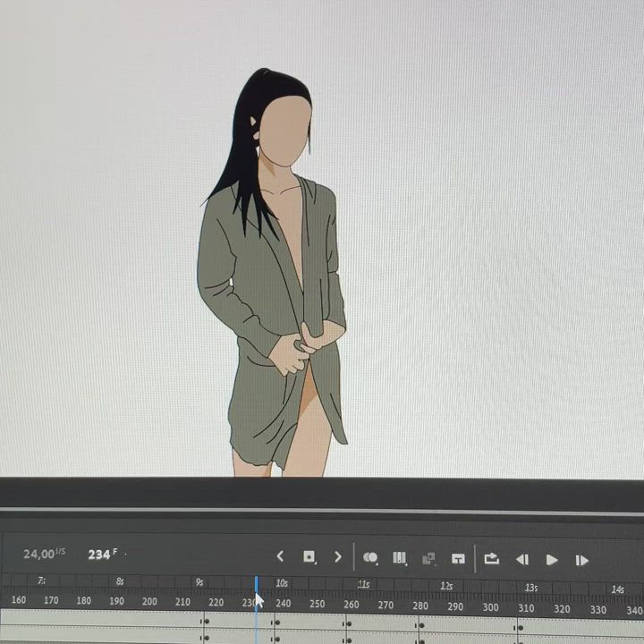The height and width of the screenshot is (644, 644).
Task: Select the 14s time marker
Action: coord(617,589)
